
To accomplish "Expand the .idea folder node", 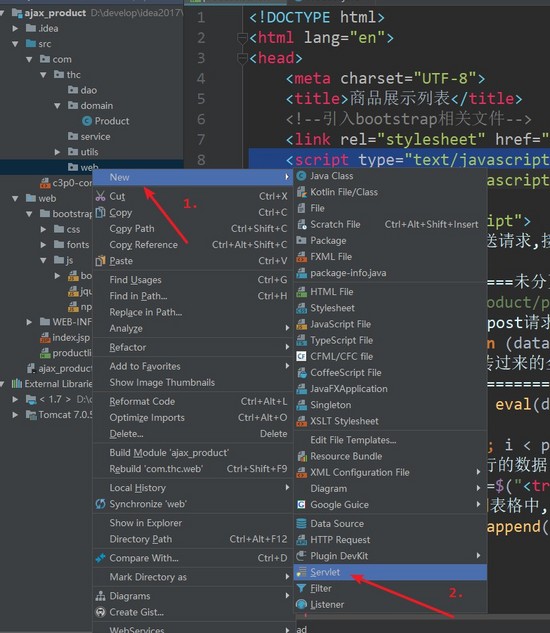I will (15, 28).
